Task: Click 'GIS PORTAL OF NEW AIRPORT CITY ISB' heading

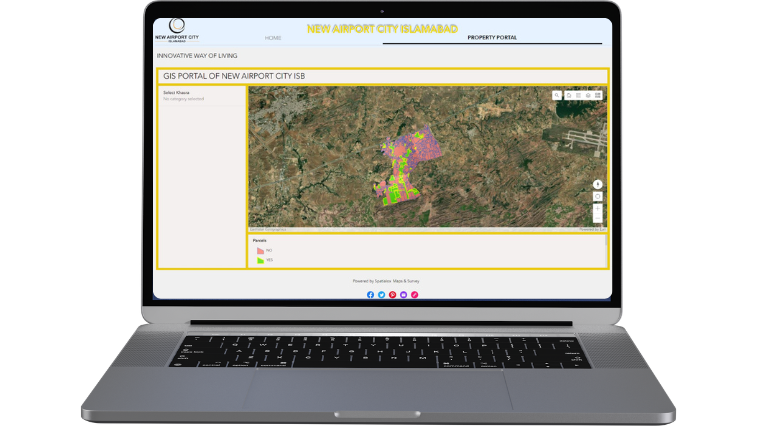Action: point(234,76)
